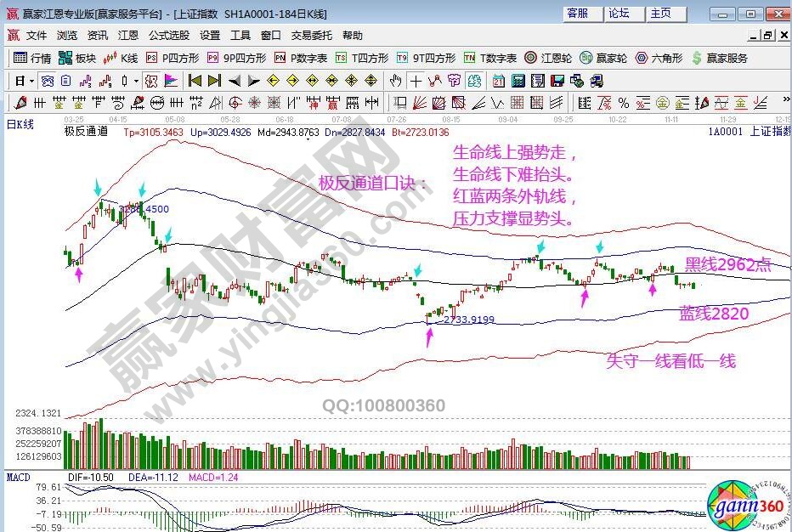Open the 赢家轮 tool

(x=602, y=59)
